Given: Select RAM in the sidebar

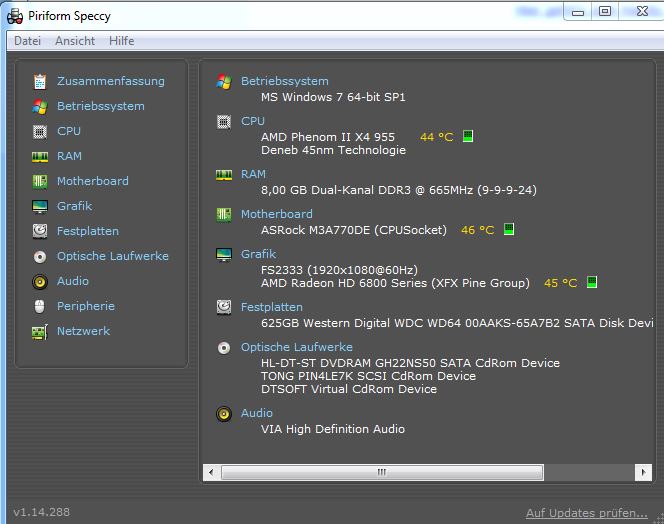Looking at the screenshot, I should pos(69,156).
